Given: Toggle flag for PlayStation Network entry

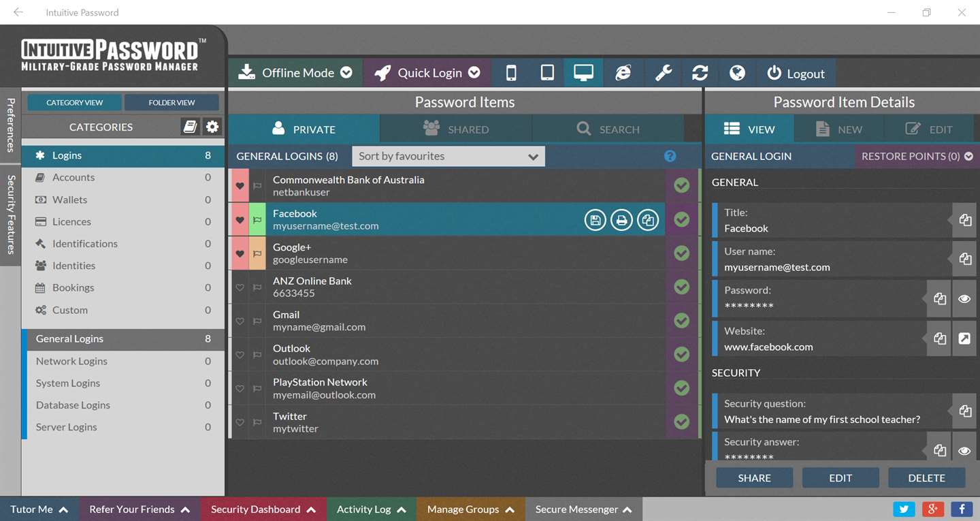Looking at the screenshot, I should 257,388.
